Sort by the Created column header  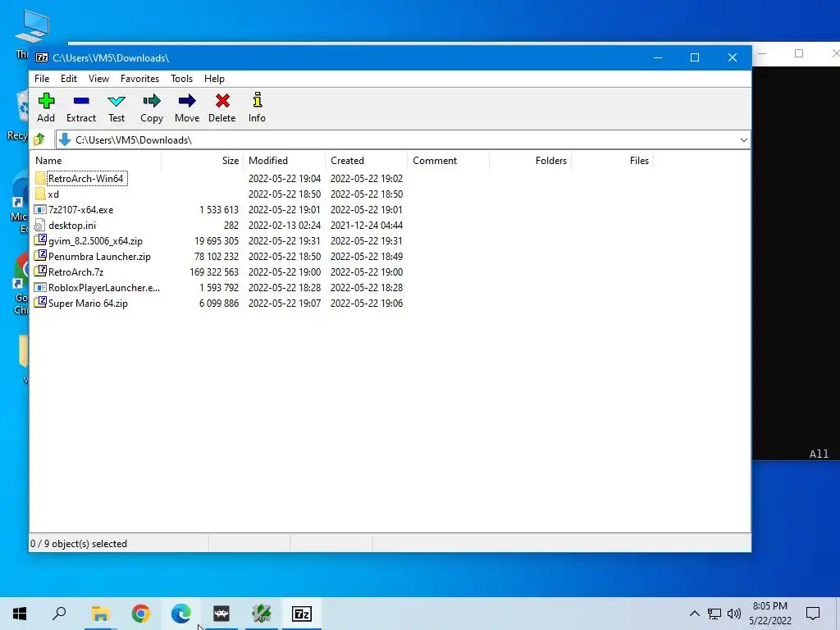(366, 161)
